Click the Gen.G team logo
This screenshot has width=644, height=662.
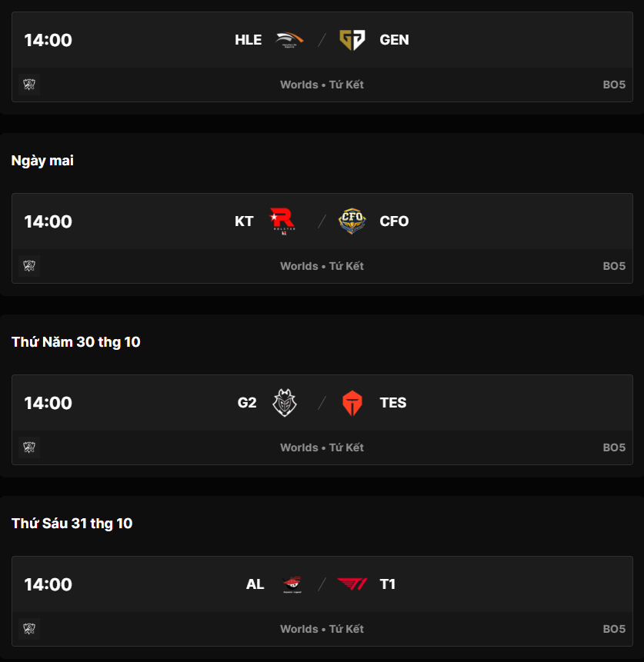[352, 40]
